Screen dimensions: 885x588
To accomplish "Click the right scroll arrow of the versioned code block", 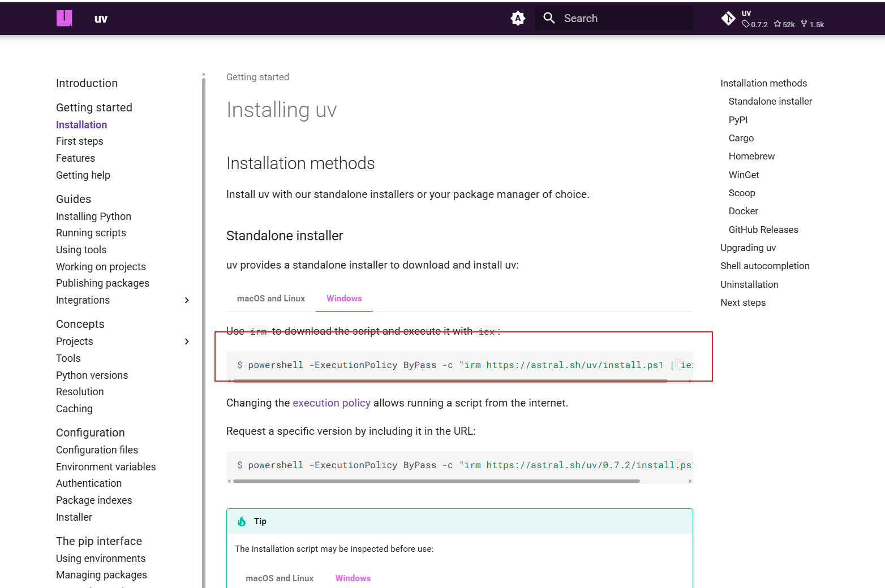I will click(690, 481).
